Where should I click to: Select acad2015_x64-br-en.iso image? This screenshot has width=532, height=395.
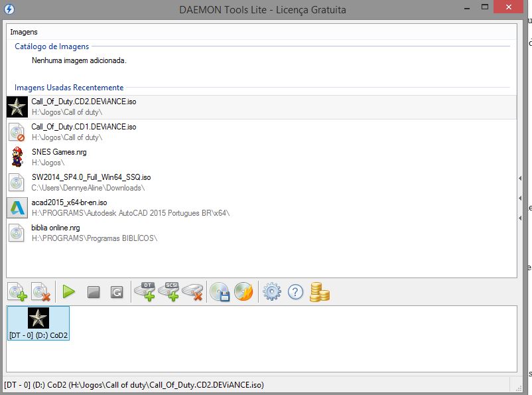(x=261, y=208)
